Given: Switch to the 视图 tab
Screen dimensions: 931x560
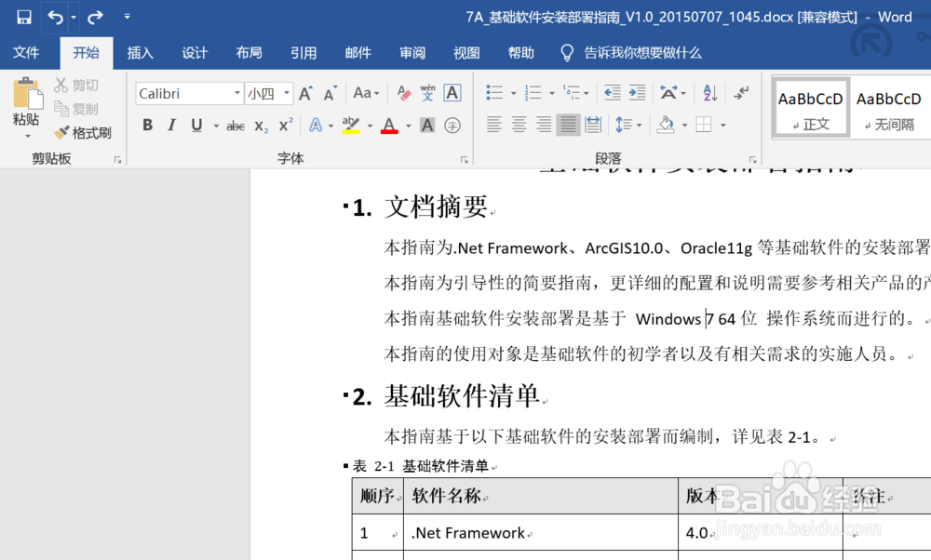Looking at the screenshot, I should point(466,53).
